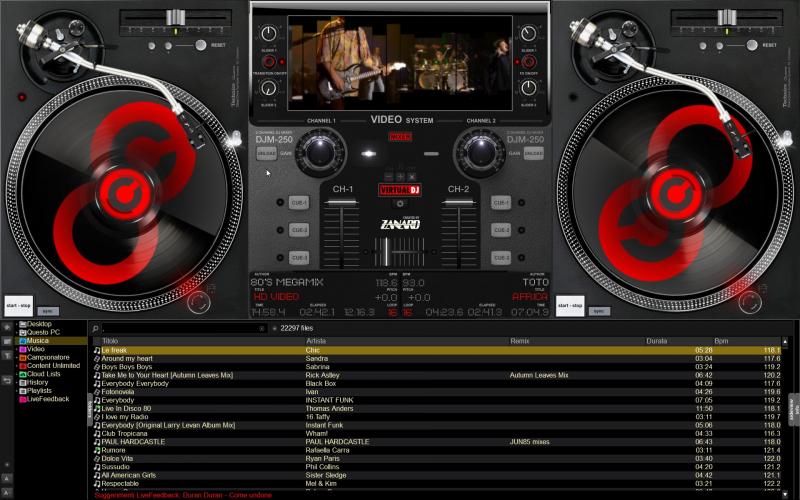This screenshot has width=800, height=500.
Task: Click the channel 1 UNLOAD button
Action: 266,153
